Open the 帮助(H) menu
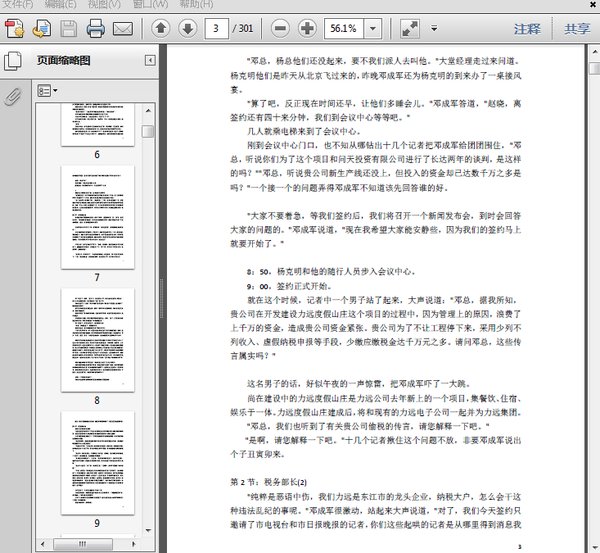This screenshot has width=600, height=553. click(196, 4)
